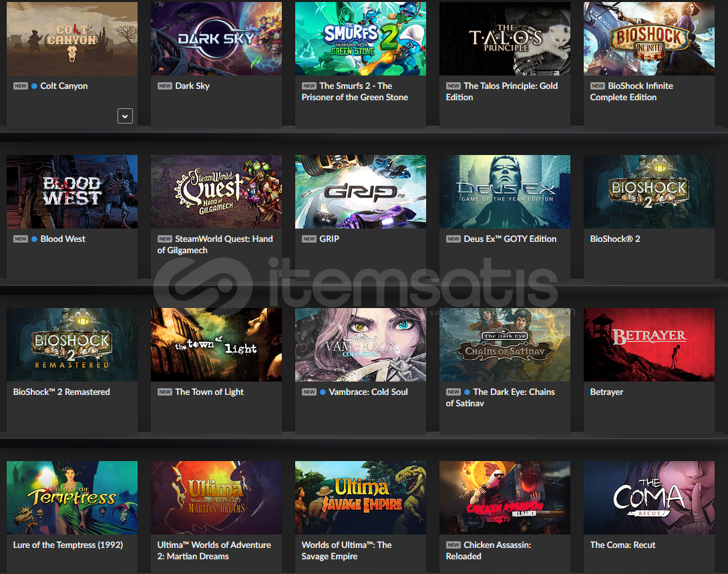Click the 'Dark Sky' title text
Image resolution: width=728 pixels, height=574 pixels.
[192, 86]
